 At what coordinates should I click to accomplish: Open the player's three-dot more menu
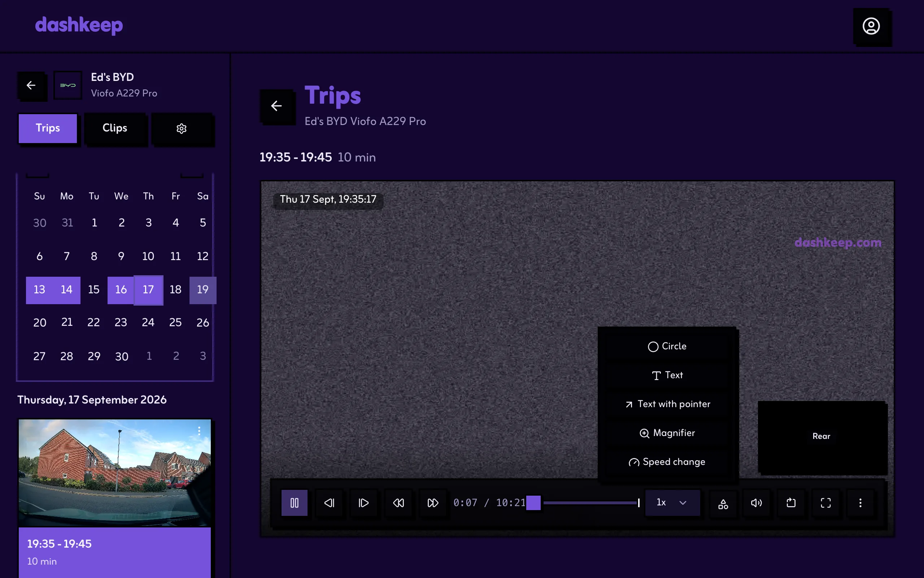(x=860, y=503)
